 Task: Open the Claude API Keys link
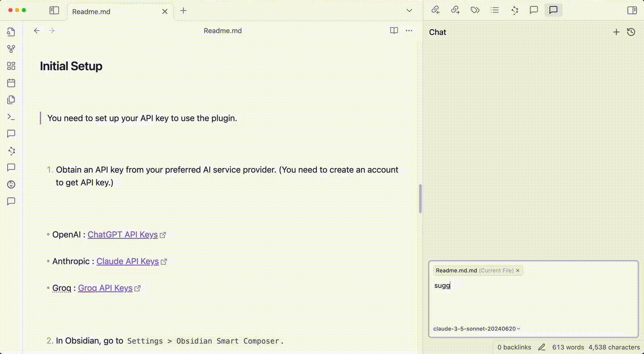[x=128, y=261]
